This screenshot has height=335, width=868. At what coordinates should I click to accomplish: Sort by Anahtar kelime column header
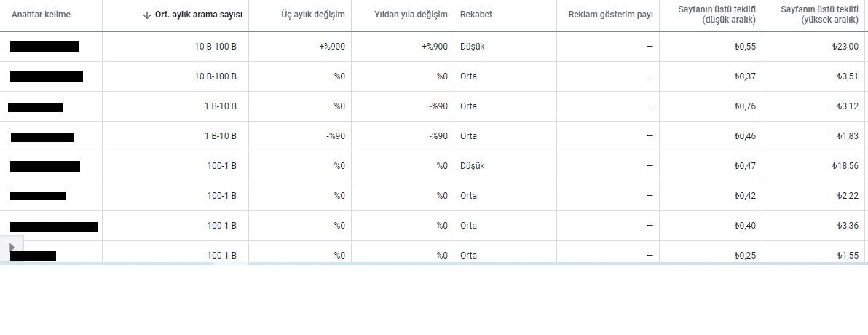(x=41, y=15)
